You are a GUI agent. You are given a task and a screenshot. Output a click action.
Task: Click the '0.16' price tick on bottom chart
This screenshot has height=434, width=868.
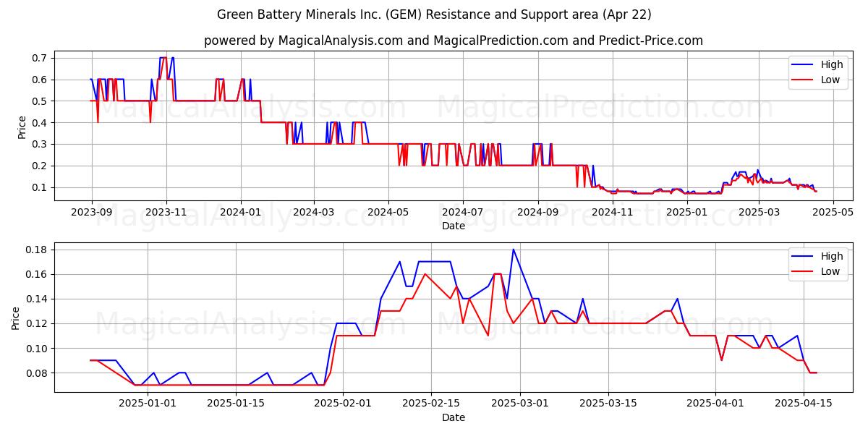(x=38, y=274)
